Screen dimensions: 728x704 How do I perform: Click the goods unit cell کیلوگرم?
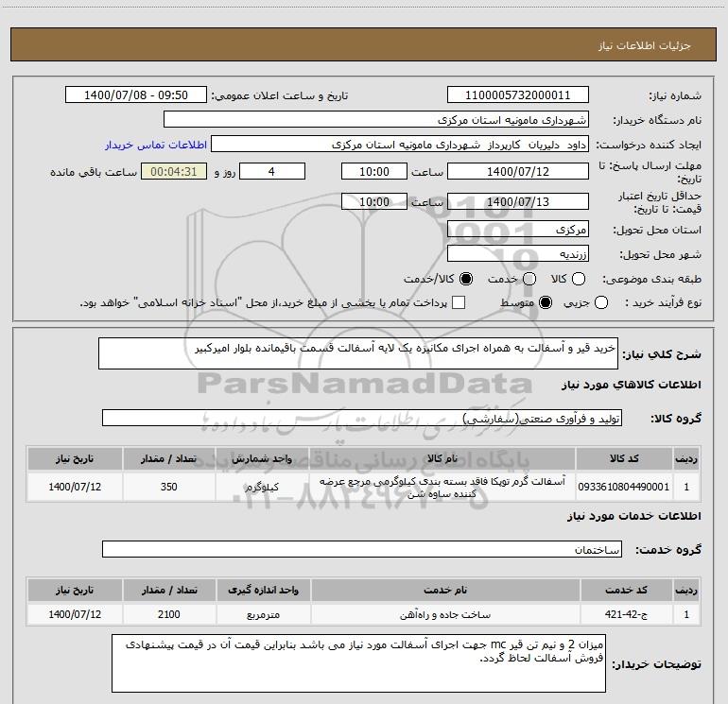click(x=262, y=487)
